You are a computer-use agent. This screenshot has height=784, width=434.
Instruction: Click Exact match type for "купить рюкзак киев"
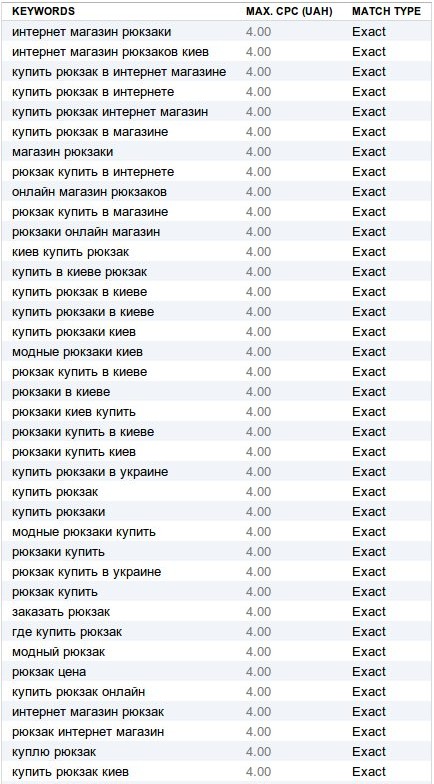[x=369, y=772]
